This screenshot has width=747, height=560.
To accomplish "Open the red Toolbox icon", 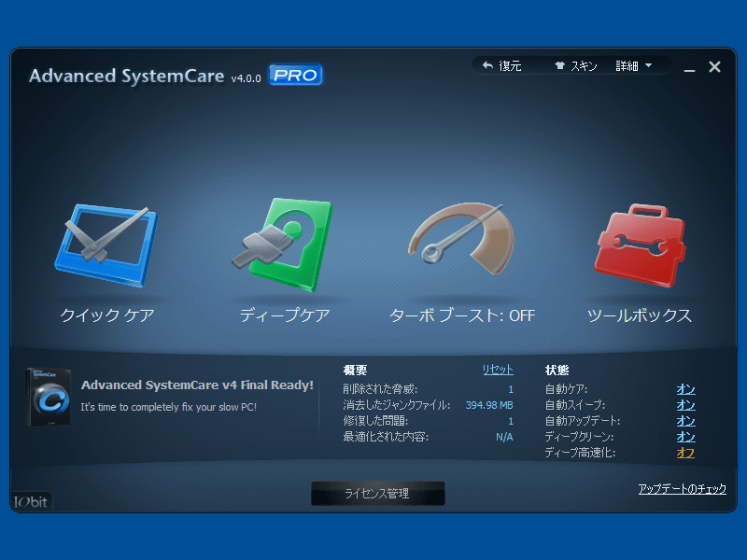I will (x=640, y=245).
